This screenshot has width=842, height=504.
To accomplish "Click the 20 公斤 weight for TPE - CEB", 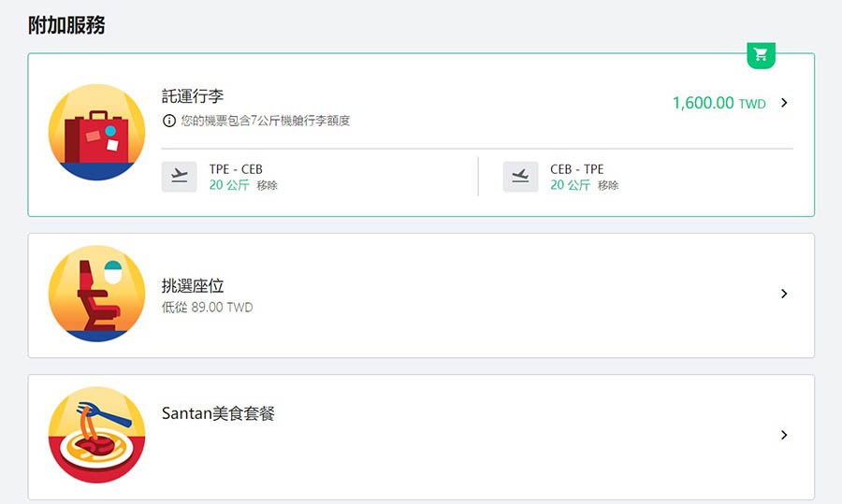I will (x=229, y=185).
